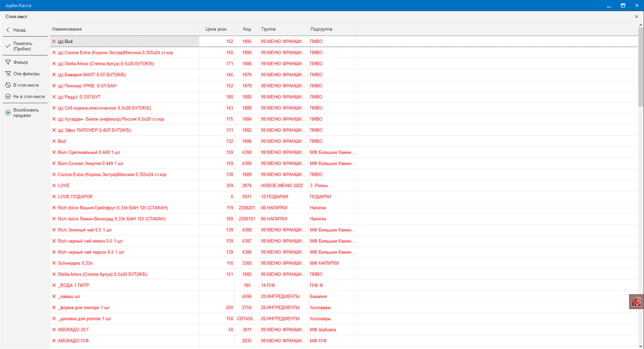
Task: Click the list scrollbar down arrow
Action: [641, 346]
